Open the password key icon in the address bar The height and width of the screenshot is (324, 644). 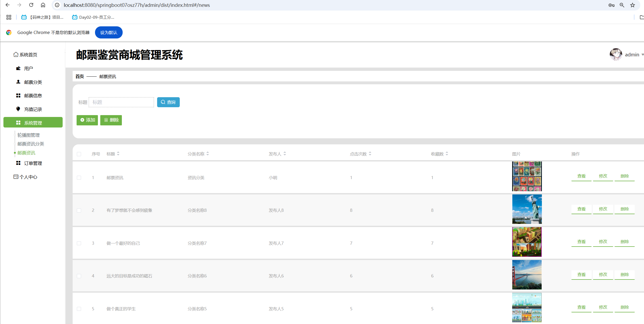[x=611, y=5]
